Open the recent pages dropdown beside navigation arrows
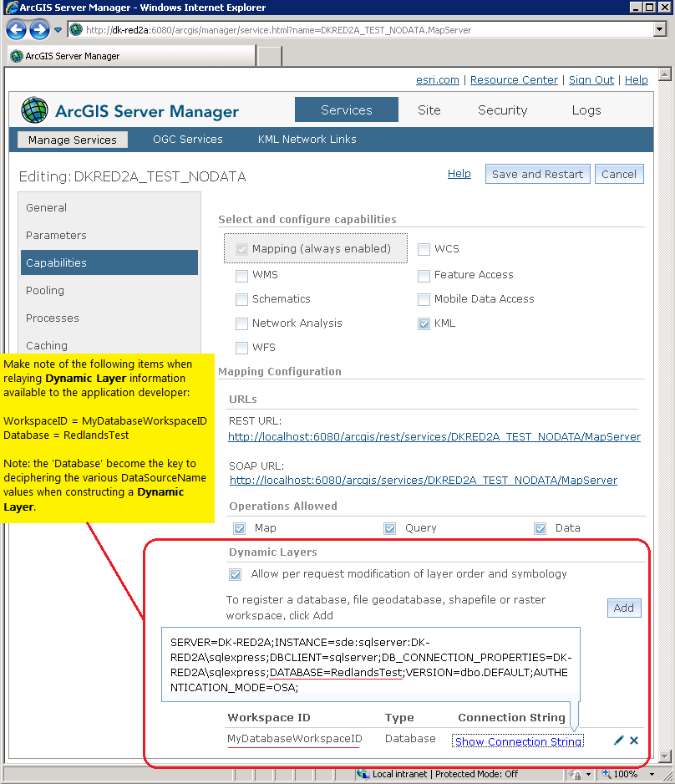This screenshot has height=784, width=675. pyautogui.click(x=57, y=28)
